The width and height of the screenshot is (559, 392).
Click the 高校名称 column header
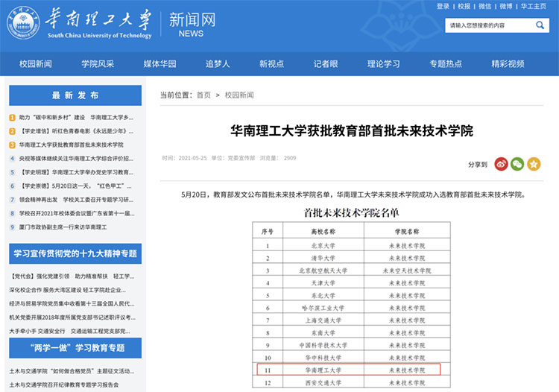(x=323, y=231)
